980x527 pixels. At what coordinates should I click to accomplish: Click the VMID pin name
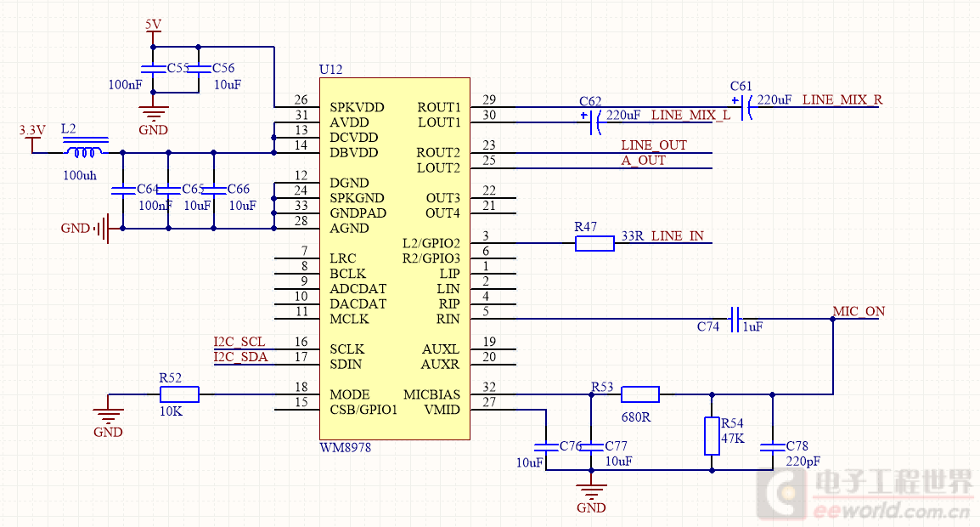442,410
